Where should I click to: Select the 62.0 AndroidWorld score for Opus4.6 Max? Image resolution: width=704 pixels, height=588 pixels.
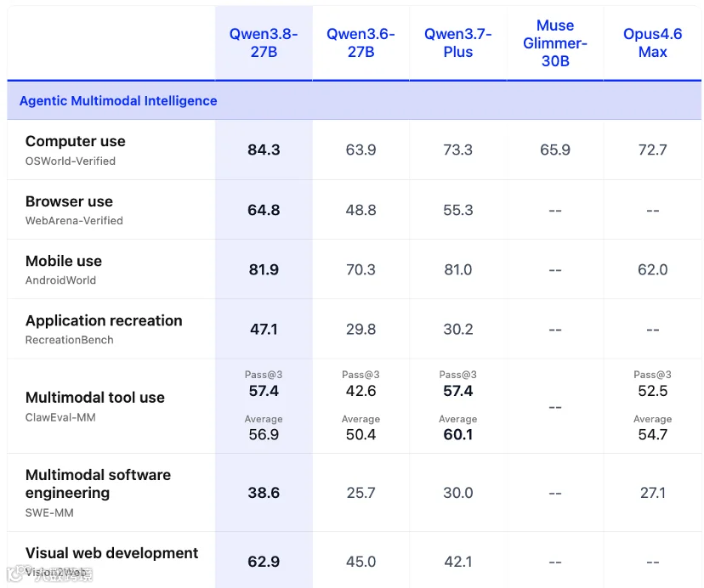(x=652, y=269)
